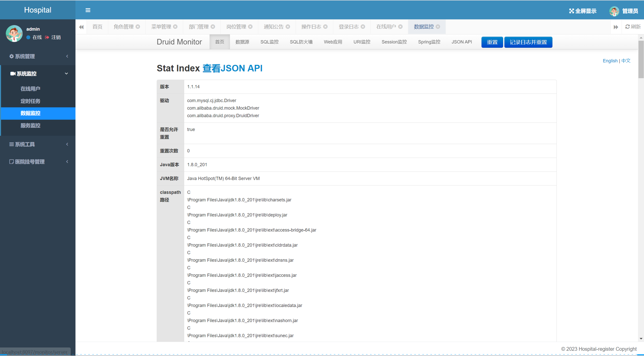
Task: Click the refresh icon in tab bar
Action: tap(627, 27)
